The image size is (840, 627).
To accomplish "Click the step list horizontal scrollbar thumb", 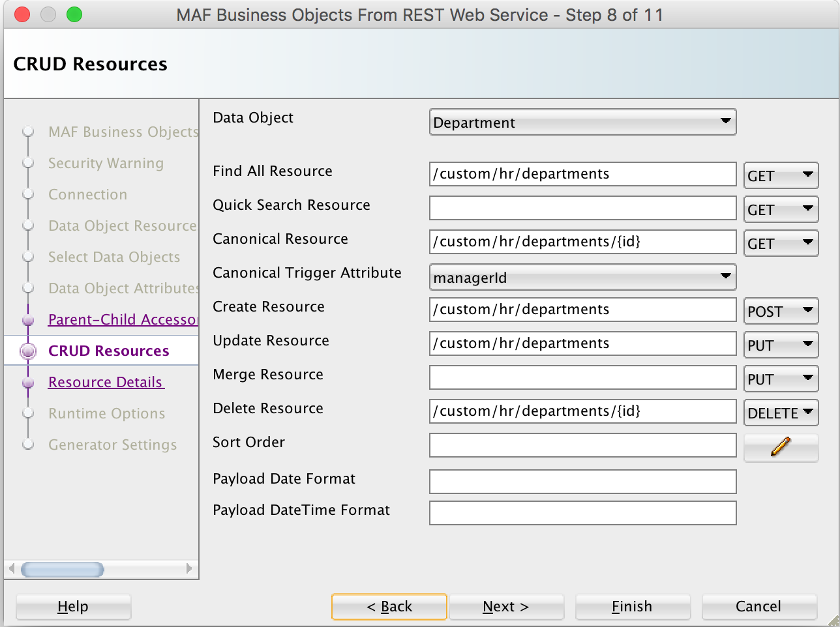I will [63, 570].
